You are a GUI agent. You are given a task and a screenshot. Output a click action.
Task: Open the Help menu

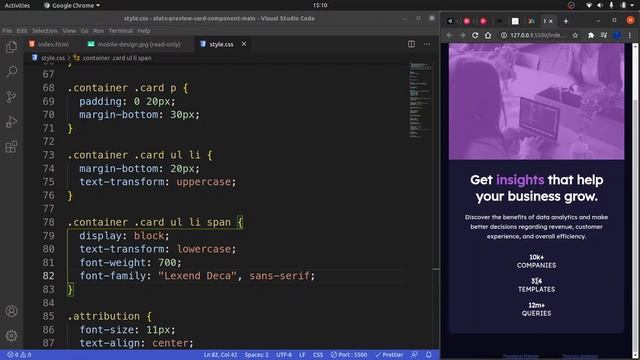[144, 31]
